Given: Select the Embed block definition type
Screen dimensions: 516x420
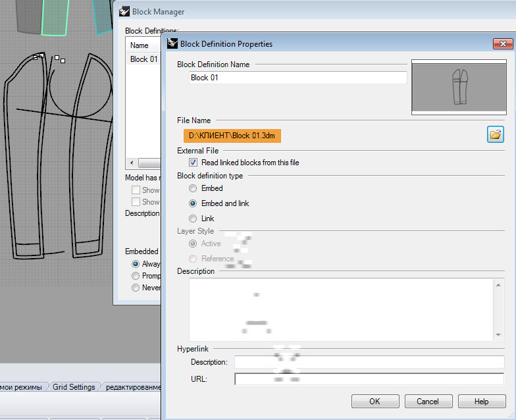Looking at the screenshot, I should pos(193,188).
